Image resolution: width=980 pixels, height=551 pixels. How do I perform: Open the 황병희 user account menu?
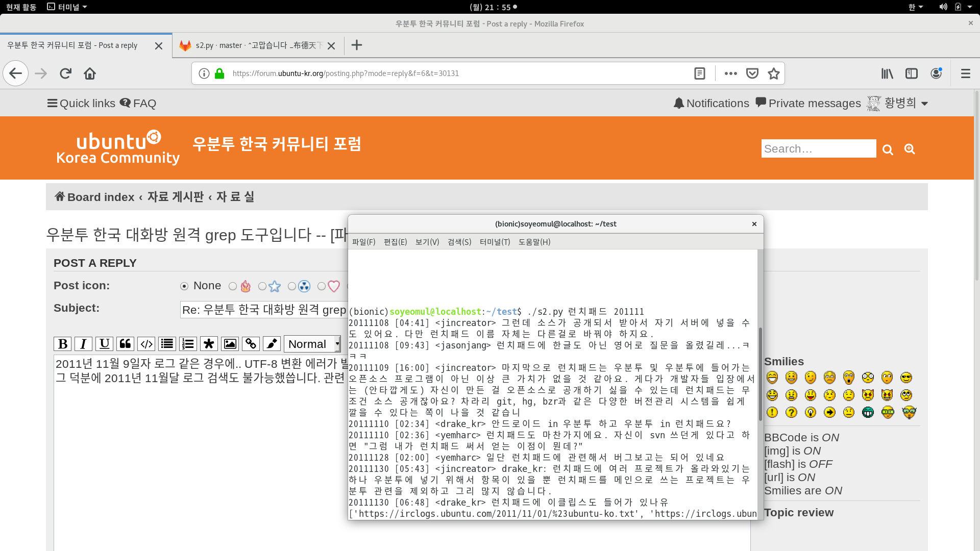(x=899, y=103)
